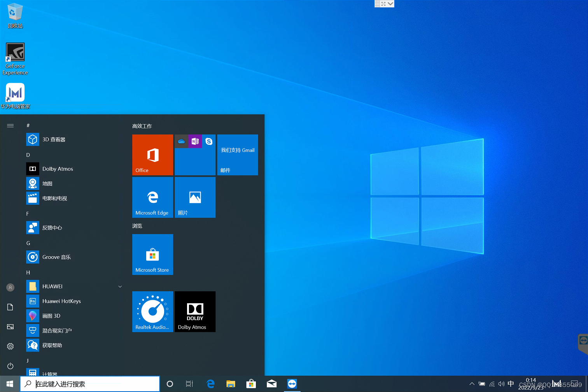
Task: Open the TeamViewer side panel tab
Action: point(583,344)
